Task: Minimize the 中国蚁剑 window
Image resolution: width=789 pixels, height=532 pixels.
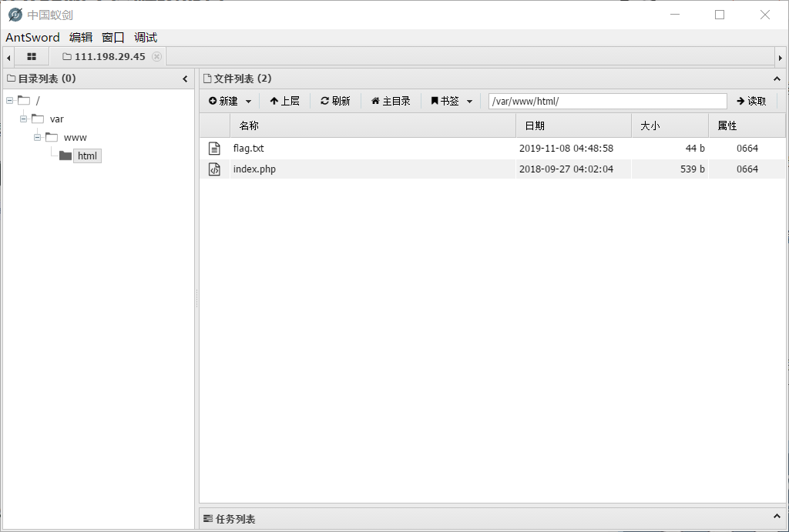Action: click(675, 15)
